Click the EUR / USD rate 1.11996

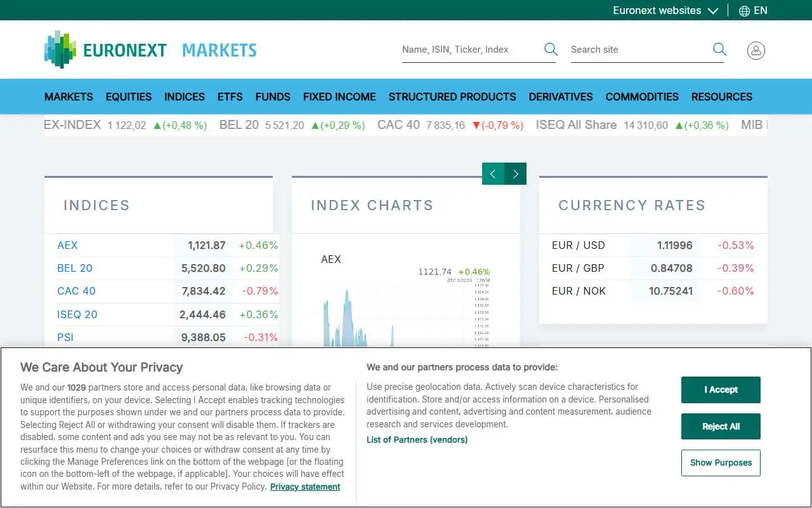click(x=674, y=245)
